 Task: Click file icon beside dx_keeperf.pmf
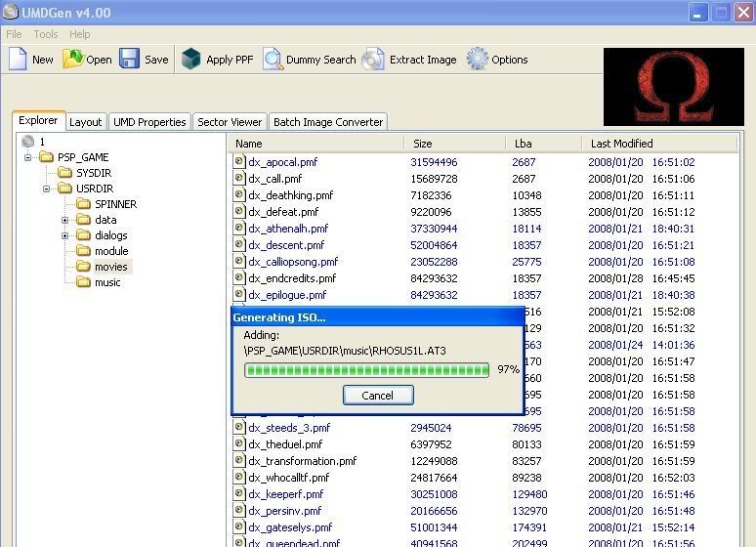click(x=238, y=493)
